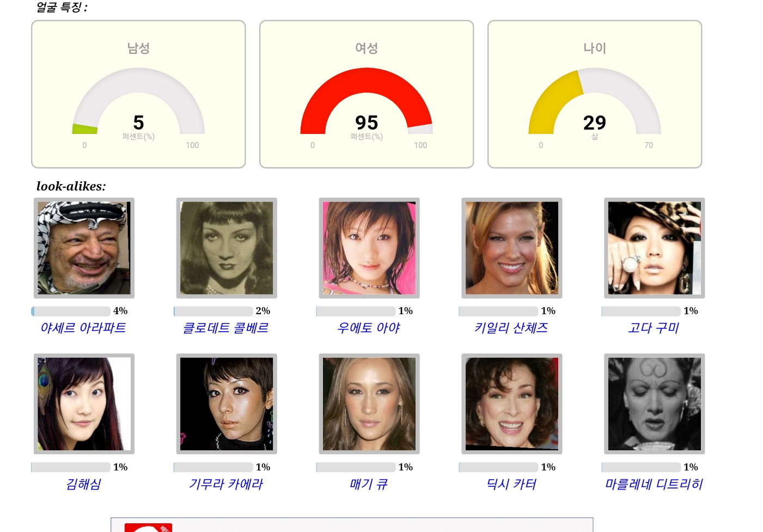Click the 남성 5 percent gauge

click(x=138, y=101)
